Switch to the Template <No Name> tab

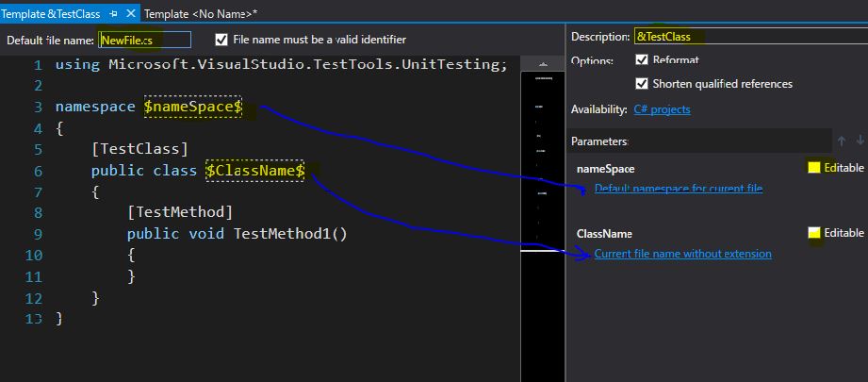coord(201,14)
